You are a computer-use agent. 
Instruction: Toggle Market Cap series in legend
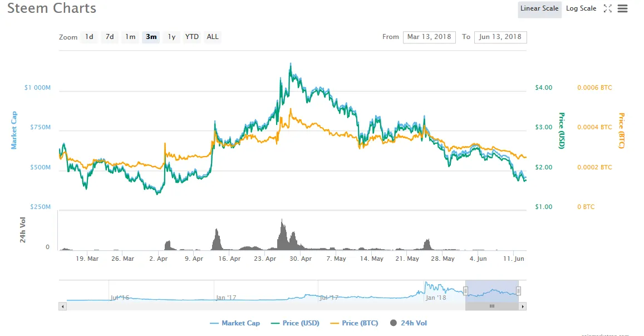[235, 323]
